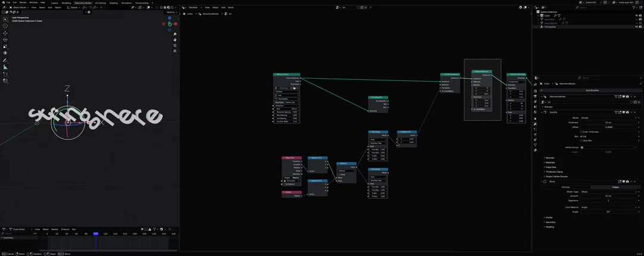Open the node editor Add menu
Screen dimensions: 644x256
click(224, 7)
